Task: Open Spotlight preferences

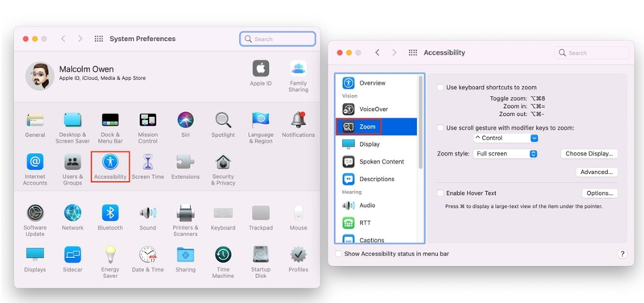Action: [223, 120]
